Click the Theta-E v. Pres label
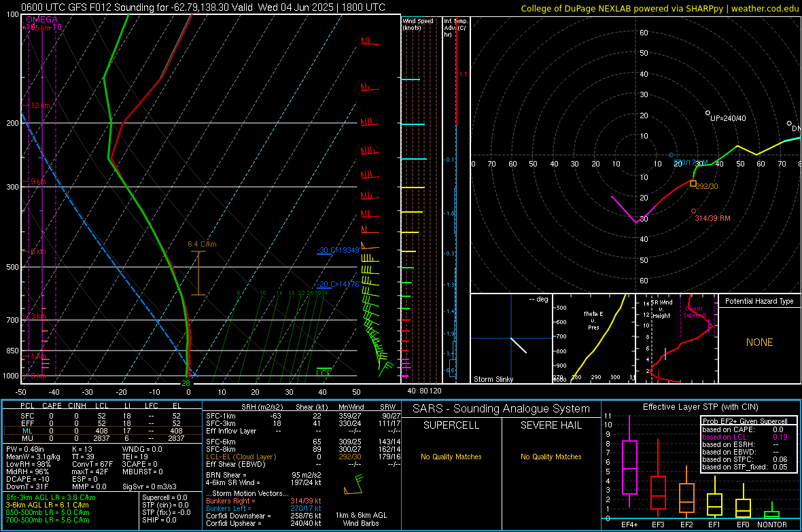Viewport: 802px width, 532px height. [593, 320]
